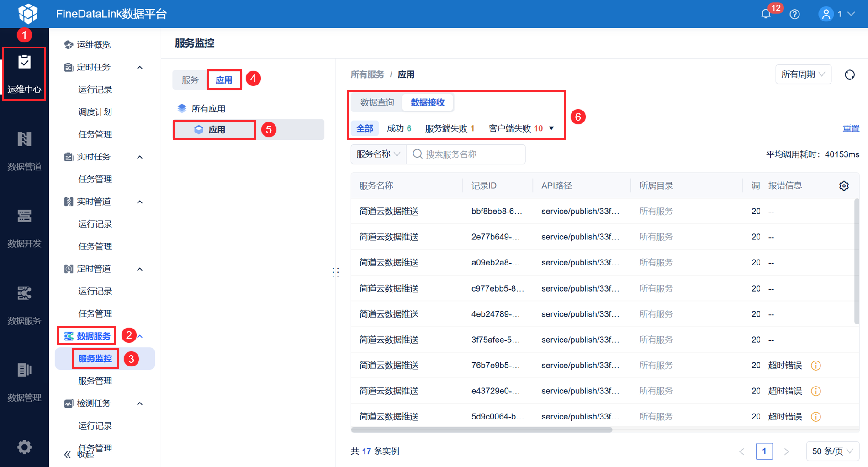Click the drag handle dots between panels
Screen dimensions: 868x467
pyautogui.click(x=336, y=272)
